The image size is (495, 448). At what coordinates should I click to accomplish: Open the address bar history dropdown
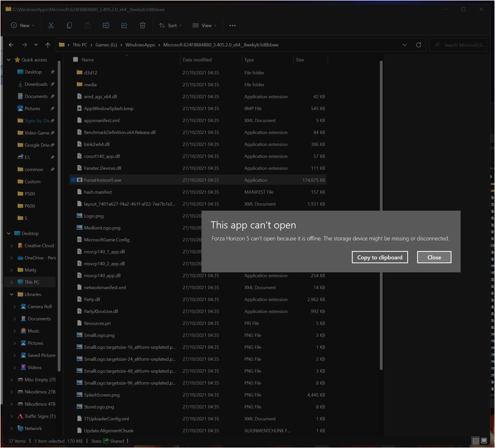404,45
